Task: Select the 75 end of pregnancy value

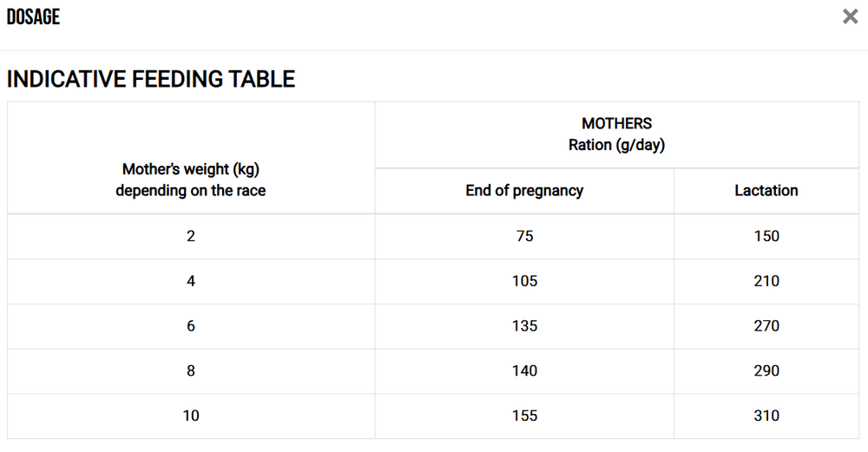Action: coord(524,236)
